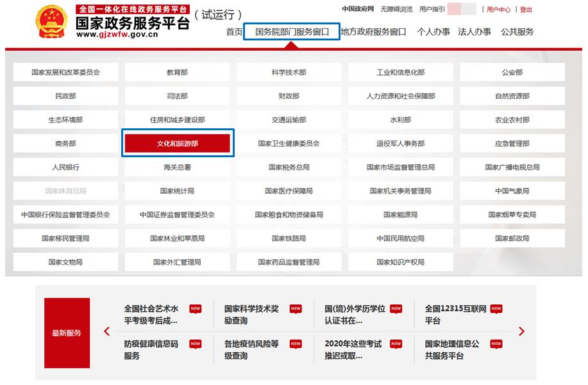Click the national emblem logo

(x=52, y=23)
